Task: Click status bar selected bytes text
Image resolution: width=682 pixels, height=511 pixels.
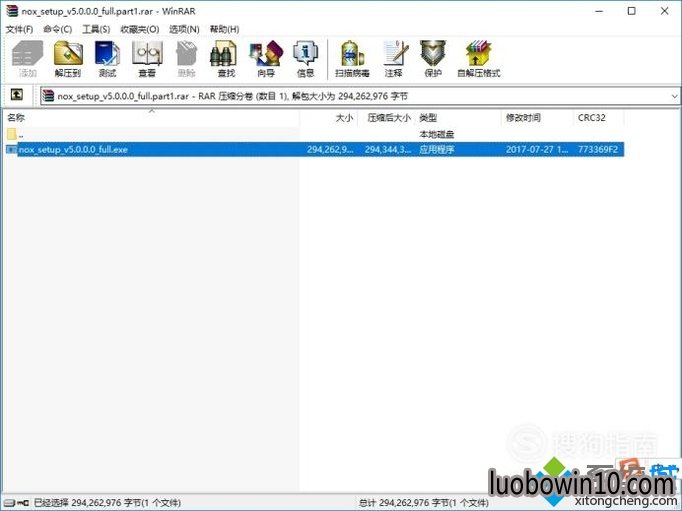Action: (107, 503)
